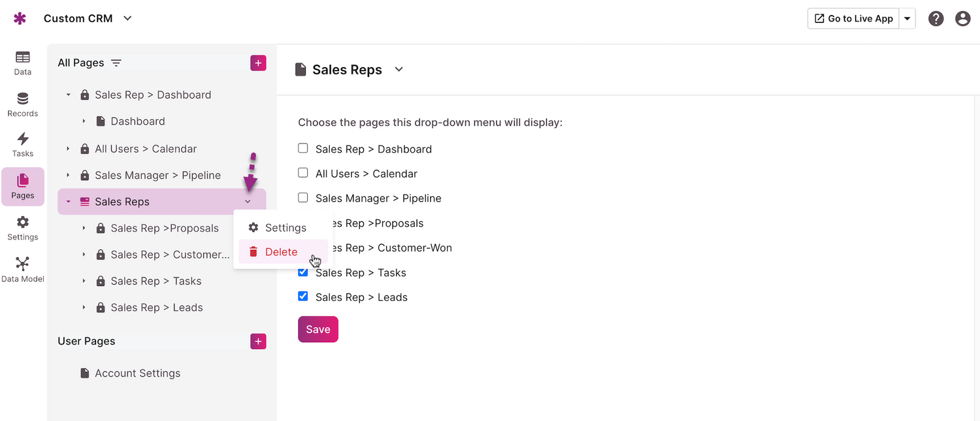Check the Sales Rep > Dashboard checkbox

303,149
